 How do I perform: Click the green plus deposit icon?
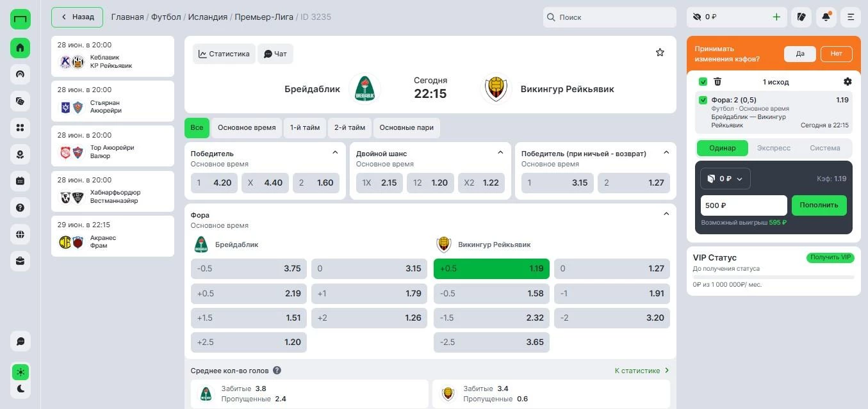(x=776, y=17)
